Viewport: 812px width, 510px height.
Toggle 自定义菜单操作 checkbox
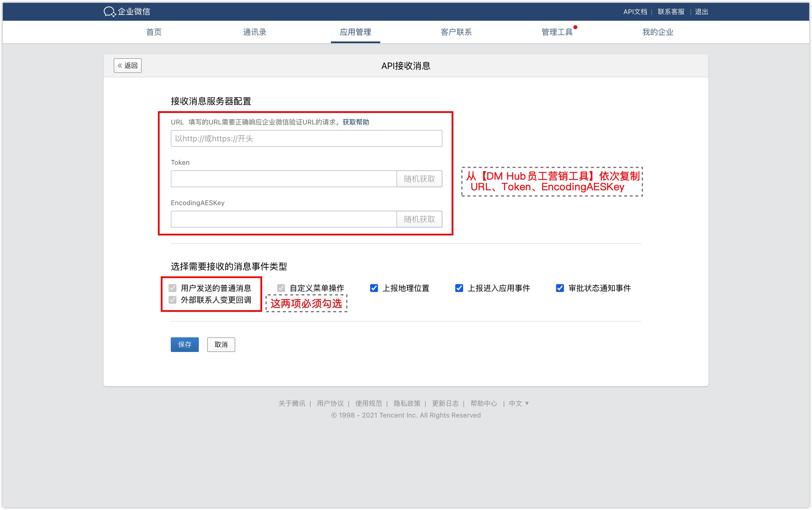point(281,288)
